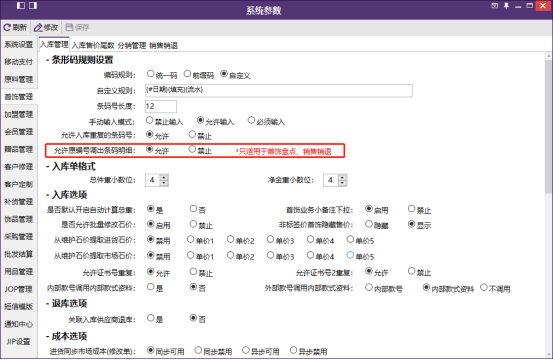Set 允许原编号调出条码明细 to 禁止
553x360 pixels.
tap(192, 150)
